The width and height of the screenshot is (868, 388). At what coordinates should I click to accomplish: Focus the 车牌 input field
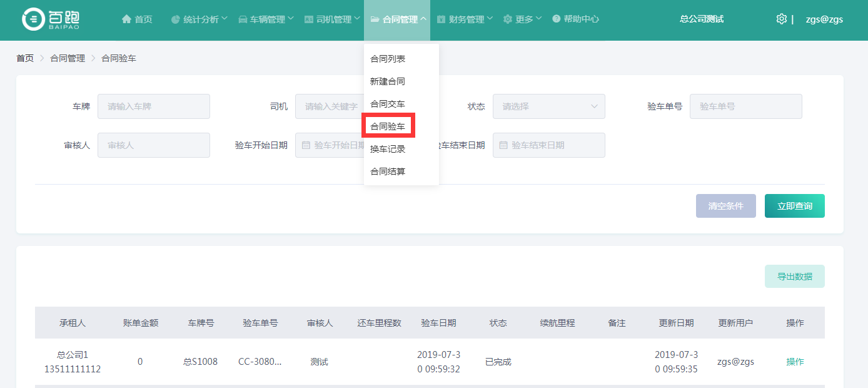tap(153, 106)
